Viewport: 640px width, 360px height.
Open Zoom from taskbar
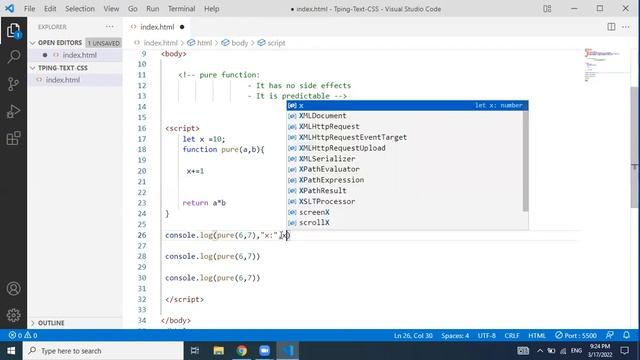tap(264, 351)
